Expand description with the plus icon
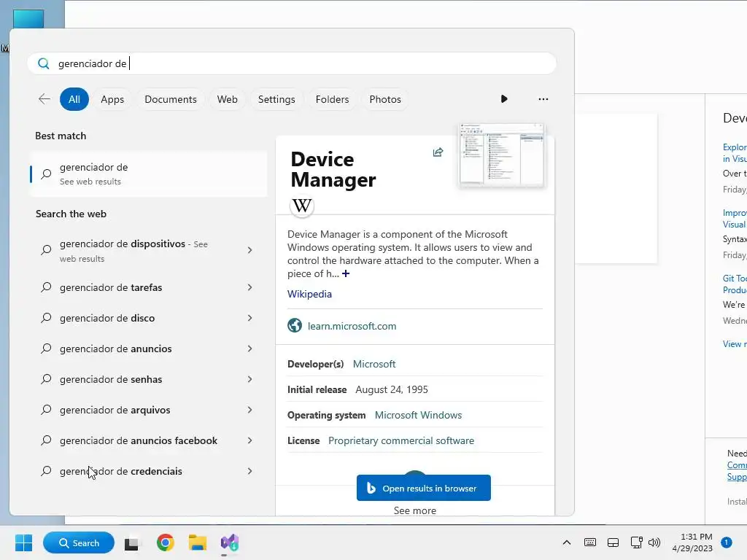 346,273
